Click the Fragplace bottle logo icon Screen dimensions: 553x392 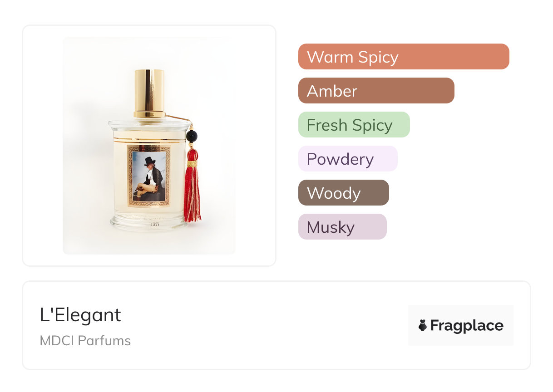423,325
